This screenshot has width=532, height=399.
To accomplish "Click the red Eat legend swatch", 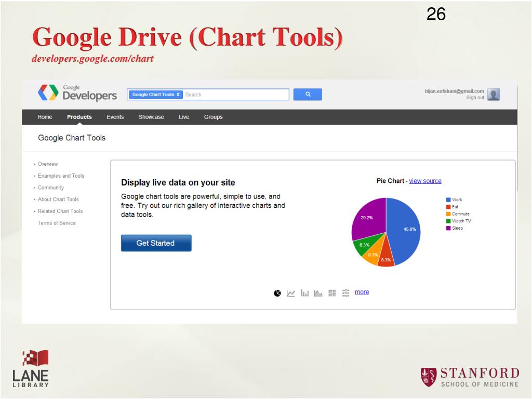I will (x=448, y=207).
